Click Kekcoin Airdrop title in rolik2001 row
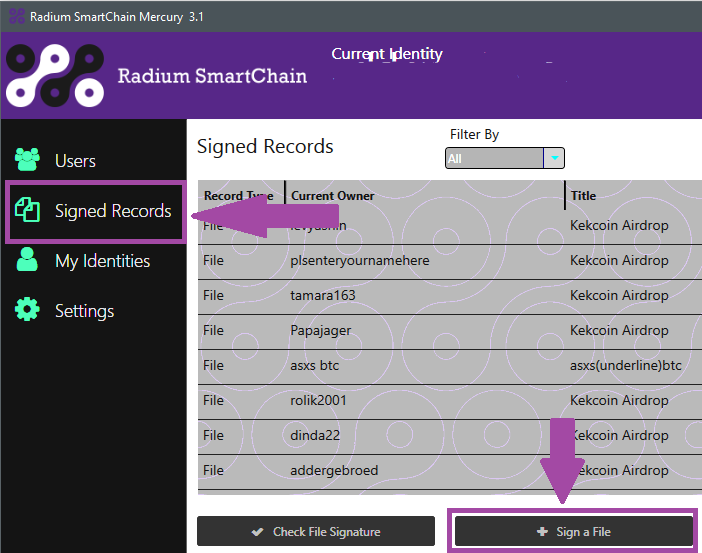Screen dimensions: 702x553 (x=619, y=400)
